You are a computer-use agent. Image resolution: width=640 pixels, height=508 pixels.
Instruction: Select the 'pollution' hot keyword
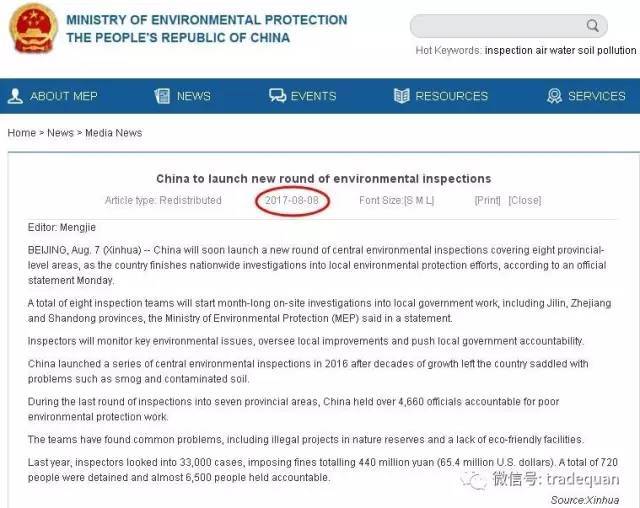617,50
